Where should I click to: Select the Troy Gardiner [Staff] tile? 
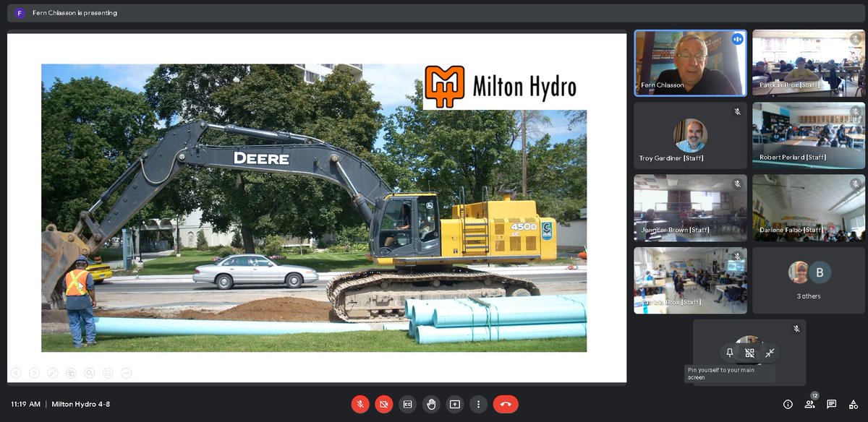[x=691, y=135]
